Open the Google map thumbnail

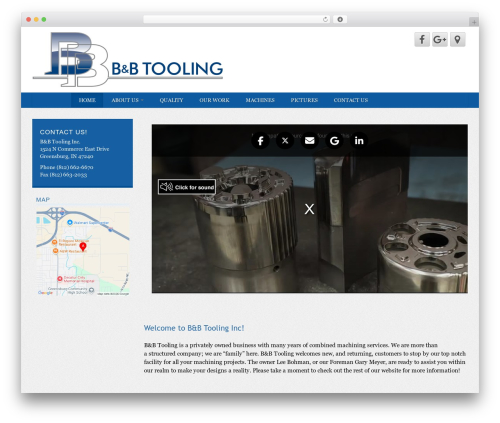(83, 251)
